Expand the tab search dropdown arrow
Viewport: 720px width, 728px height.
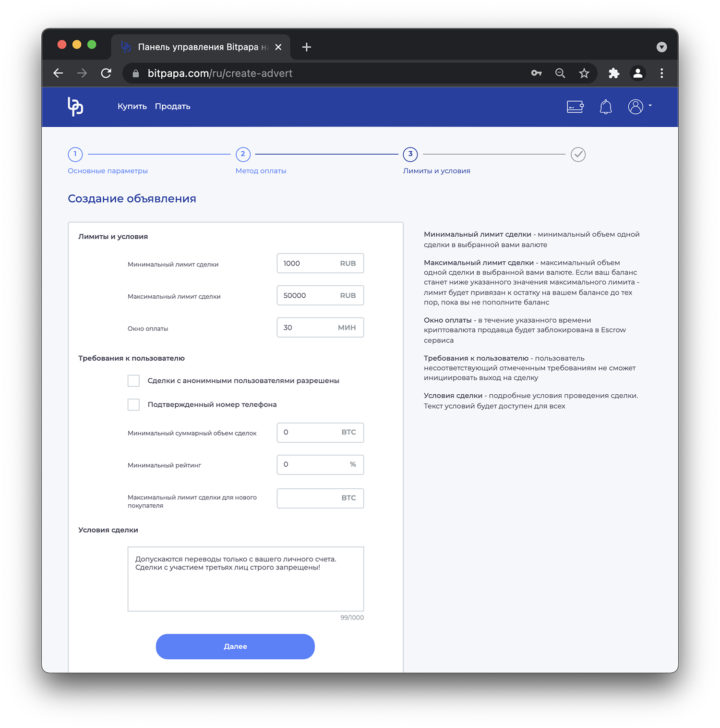(x=661, y=47)
